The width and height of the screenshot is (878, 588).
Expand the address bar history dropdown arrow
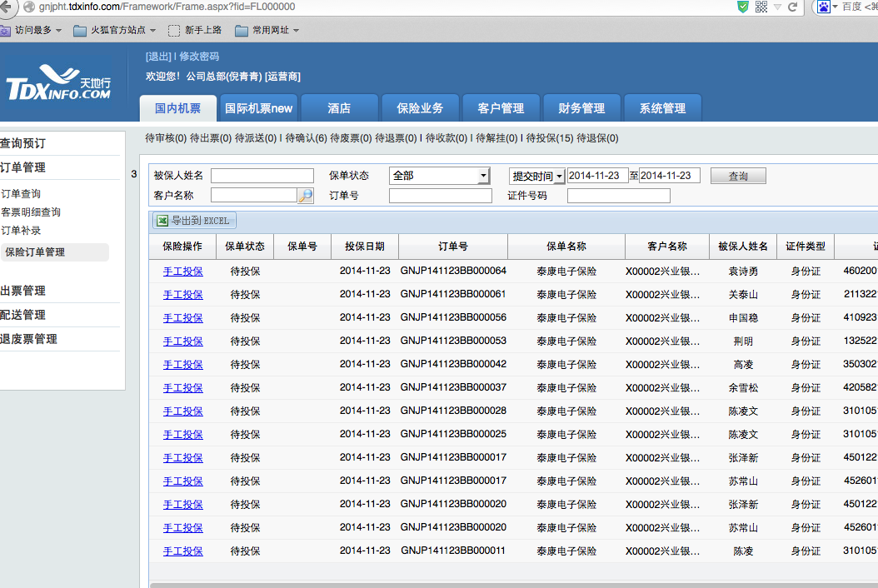(777, 7)
